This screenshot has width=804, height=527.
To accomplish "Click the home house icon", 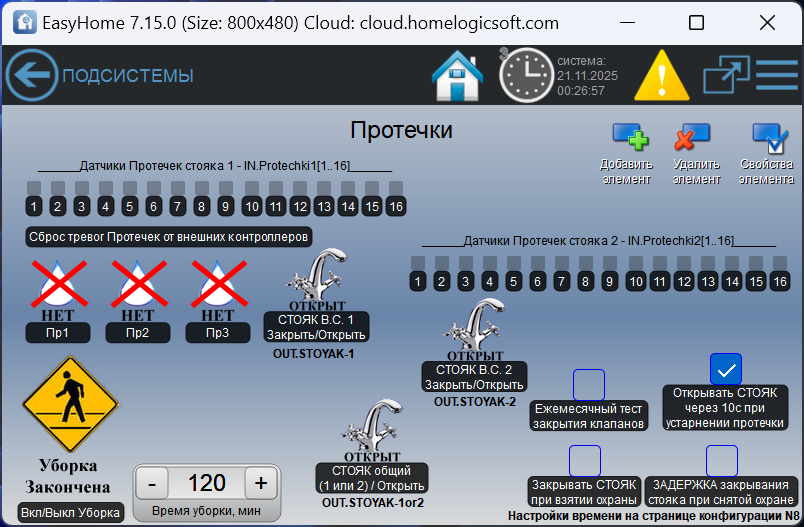I will 459,75.
